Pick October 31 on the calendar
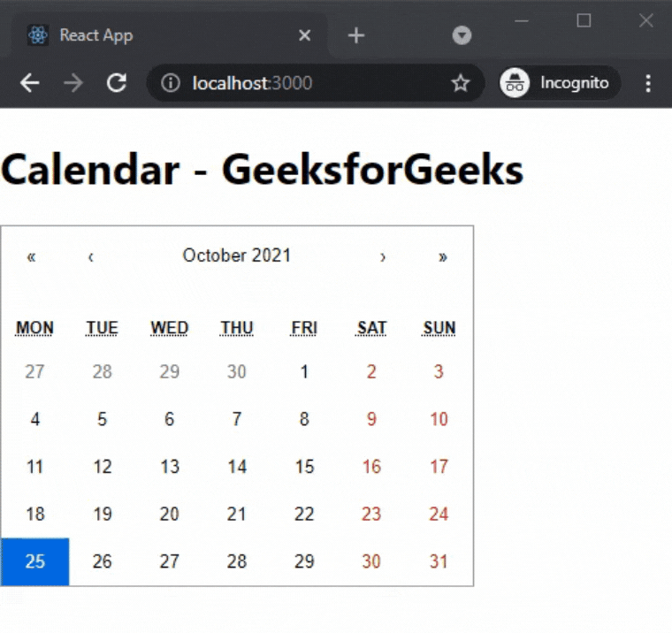Viewport: 672px width, 633px height. pyautogui.click(x=439, y=561)
